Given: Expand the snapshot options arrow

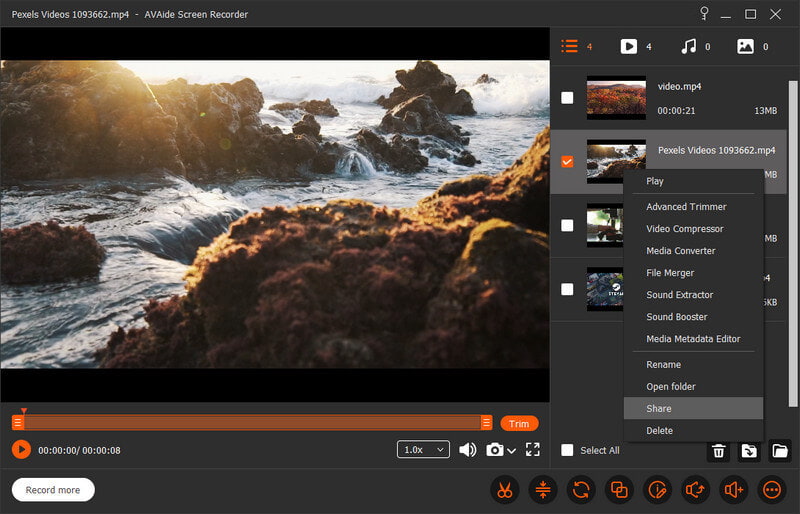Looking at the screenshot, I should tap(511, 451).
